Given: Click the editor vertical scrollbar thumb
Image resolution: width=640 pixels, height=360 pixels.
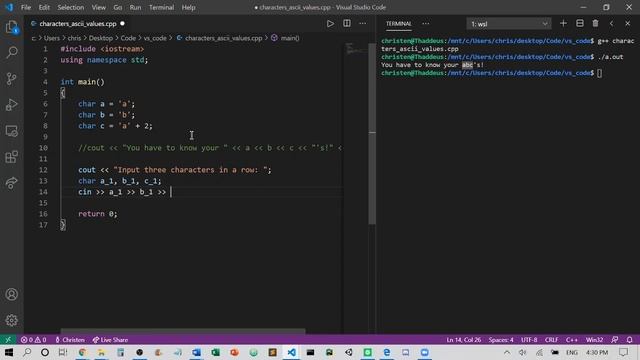Looking at the screenshot, I should [x=372, y=133].
